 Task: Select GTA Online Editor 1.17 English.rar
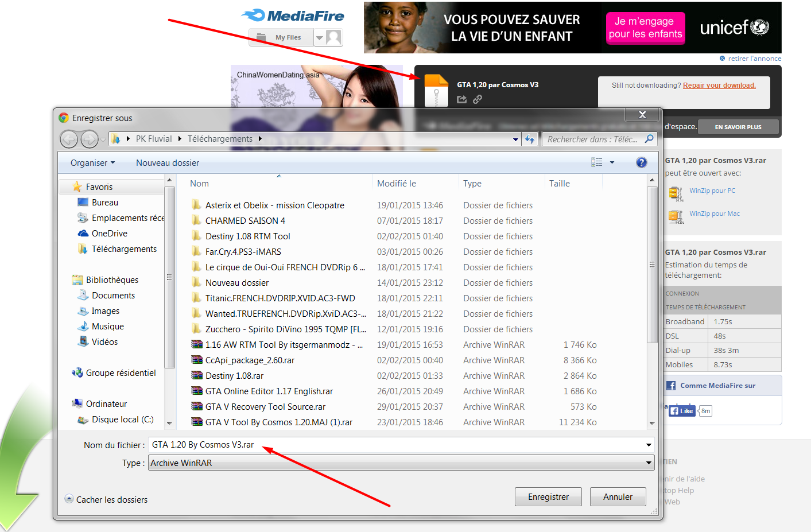269,391
